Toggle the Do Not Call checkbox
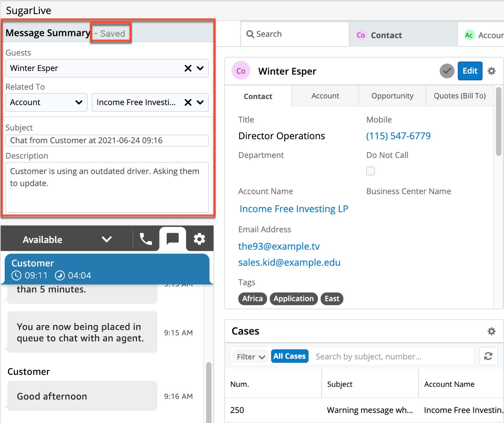The height and width of the screenshot is (423, 504). point(370,171)
